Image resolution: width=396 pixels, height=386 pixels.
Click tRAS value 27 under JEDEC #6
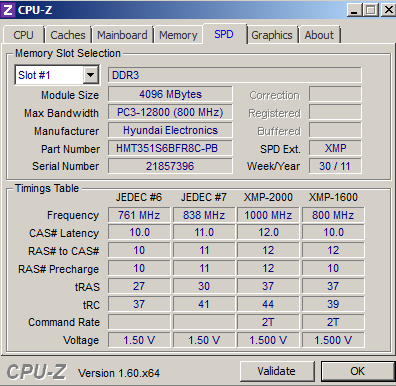point(139,286)
